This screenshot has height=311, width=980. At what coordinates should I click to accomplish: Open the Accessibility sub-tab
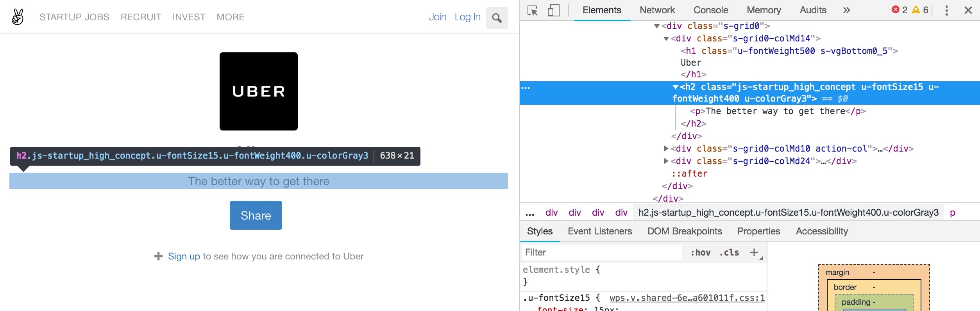point(822,231)
